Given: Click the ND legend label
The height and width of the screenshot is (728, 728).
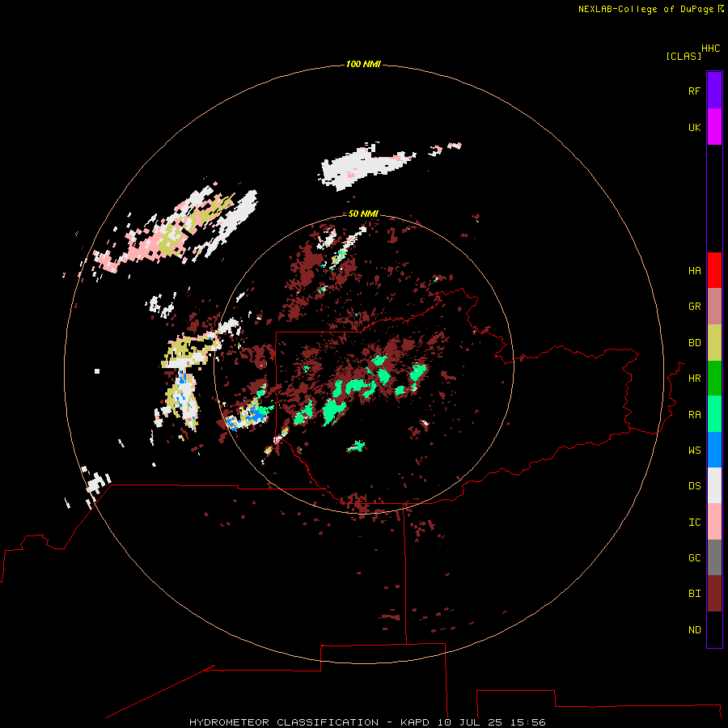Looking at the screenshot, I should (694, 630).
